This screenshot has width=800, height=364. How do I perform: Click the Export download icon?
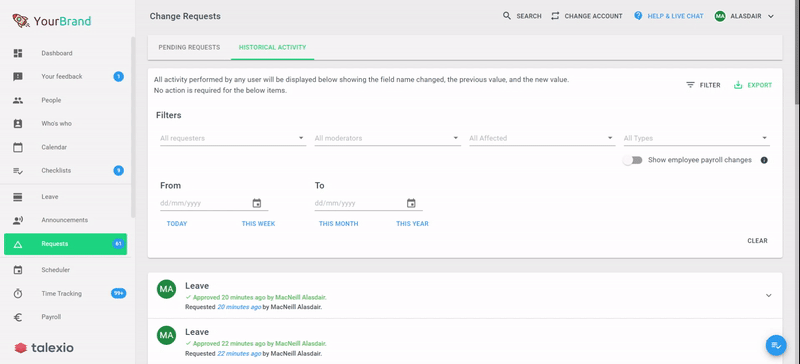coord(738,85)
